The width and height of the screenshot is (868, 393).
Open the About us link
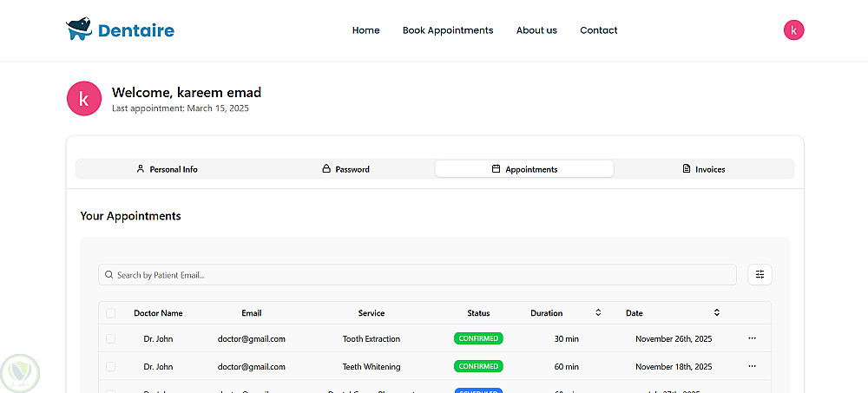pos(536,30)
